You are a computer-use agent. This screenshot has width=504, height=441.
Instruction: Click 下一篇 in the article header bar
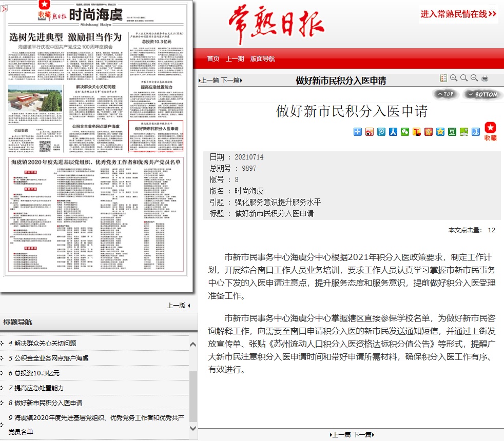coord(231,81)
